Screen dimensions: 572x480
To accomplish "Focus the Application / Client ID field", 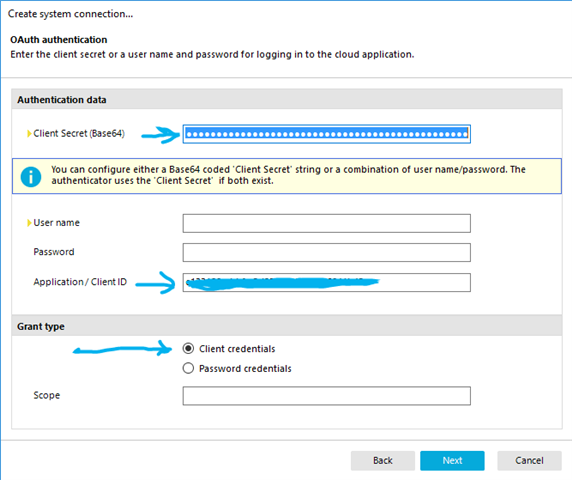I will point(326,282).
